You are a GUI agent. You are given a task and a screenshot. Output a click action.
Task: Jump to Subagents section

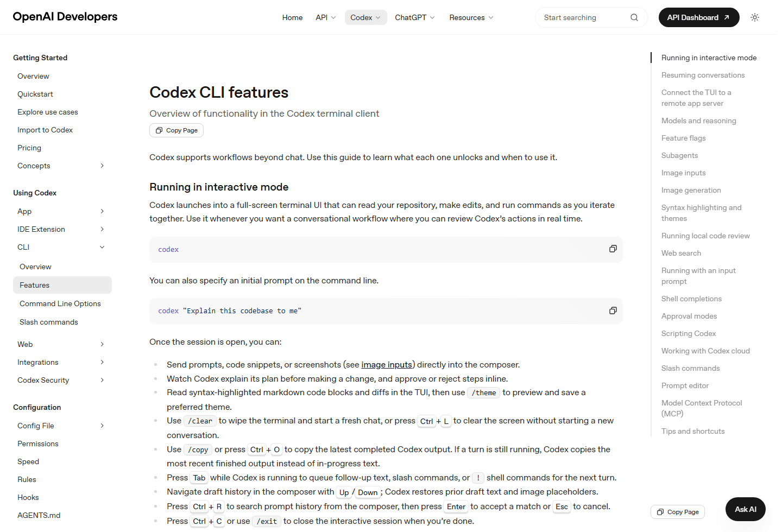point(679,155)
